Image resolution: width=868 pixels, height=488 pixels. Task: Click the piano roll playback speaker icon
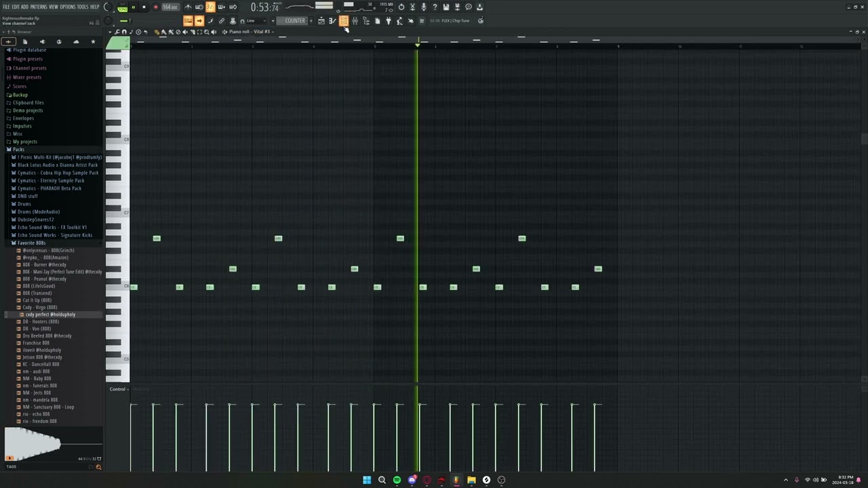coord(214,32)
